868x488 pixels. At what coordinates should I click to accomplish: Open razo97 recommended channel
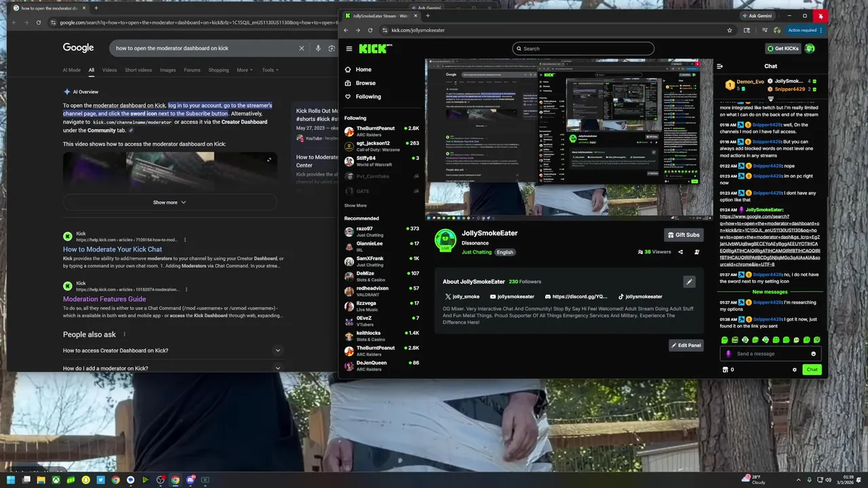[x=382, y=231]
